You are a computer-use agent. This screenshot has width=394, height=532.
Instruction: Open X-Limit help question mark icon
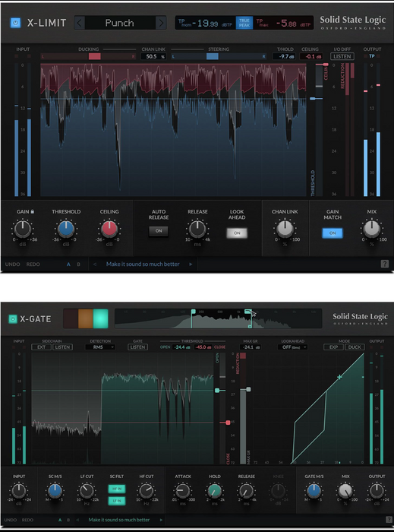point(385,264)
